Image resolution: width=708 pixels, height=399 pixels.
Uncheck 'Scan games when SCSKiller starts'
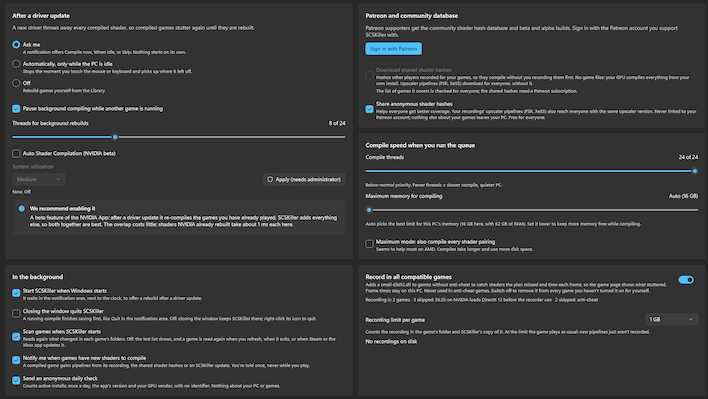(x=16, y=337)
